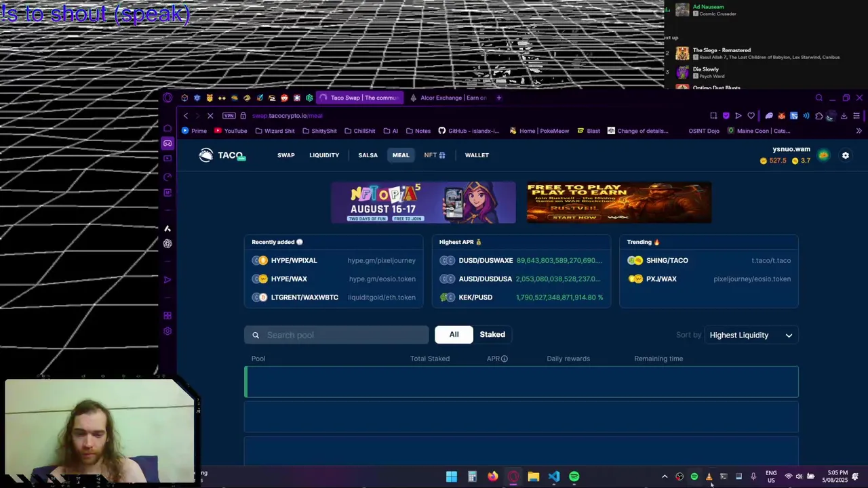Screen dimensions: 868x488
Task: Click the wallet avatar next to ysnuo.wam
Action: click(x=823, y=155)
